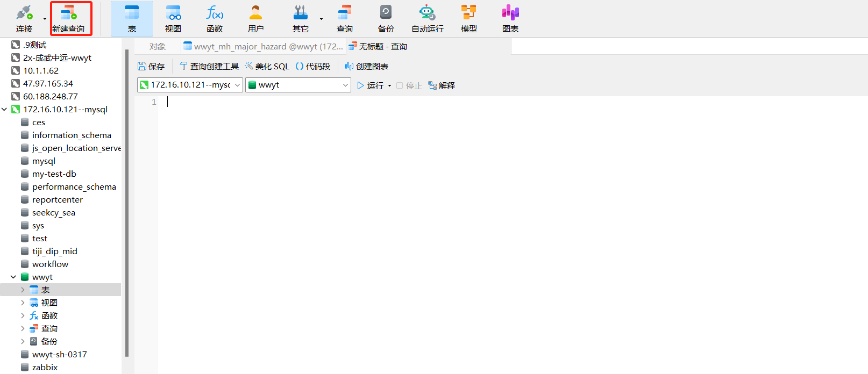The image size is (868, 374).
Task: Collapse the 172.16.10.121--mysql connection node
Action: coord(4,109)
